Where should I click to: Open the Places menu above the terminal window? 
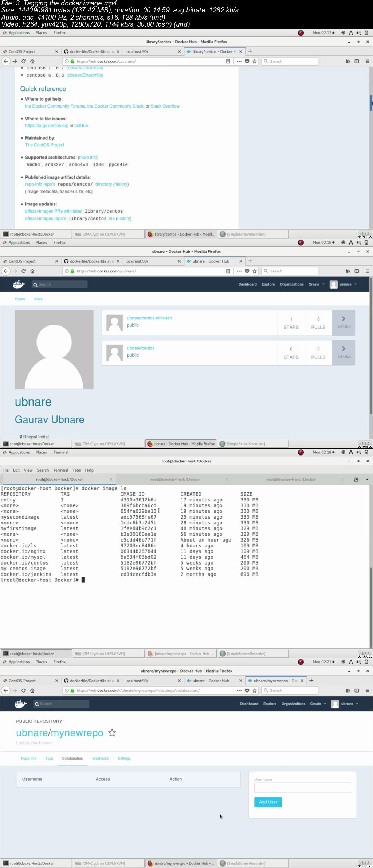click(x=41, y=452)
